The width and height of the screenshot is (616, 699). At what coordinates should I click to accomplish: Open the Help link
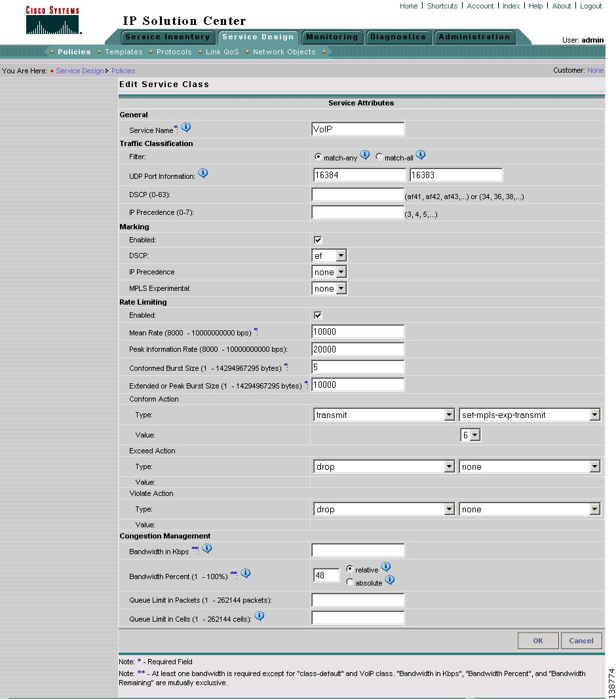click(535, 6)
